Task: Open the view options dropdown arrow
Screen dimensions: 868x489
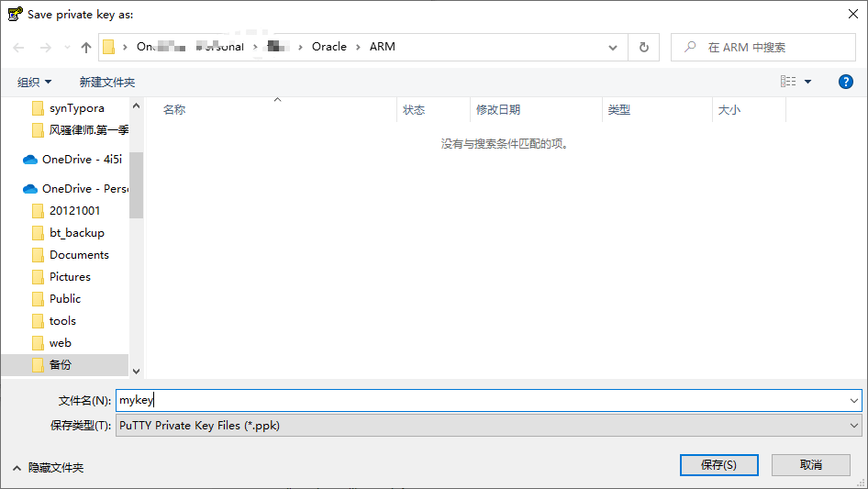Action: point(807,82)
